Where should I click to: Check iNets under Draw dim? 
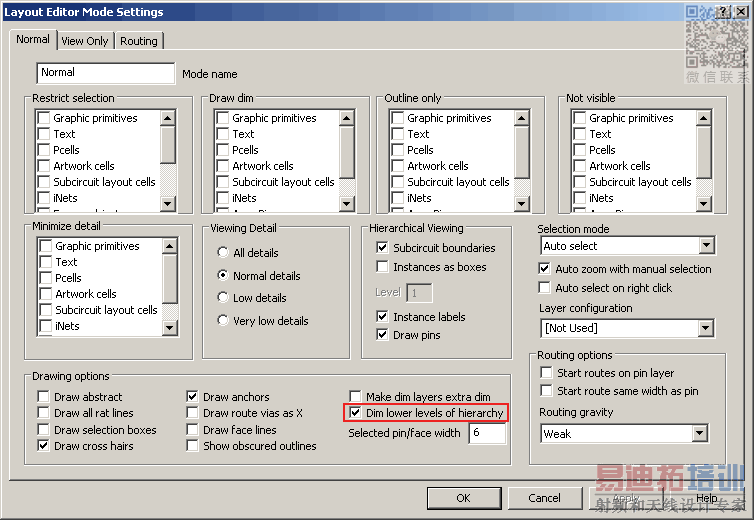[223, 198]
